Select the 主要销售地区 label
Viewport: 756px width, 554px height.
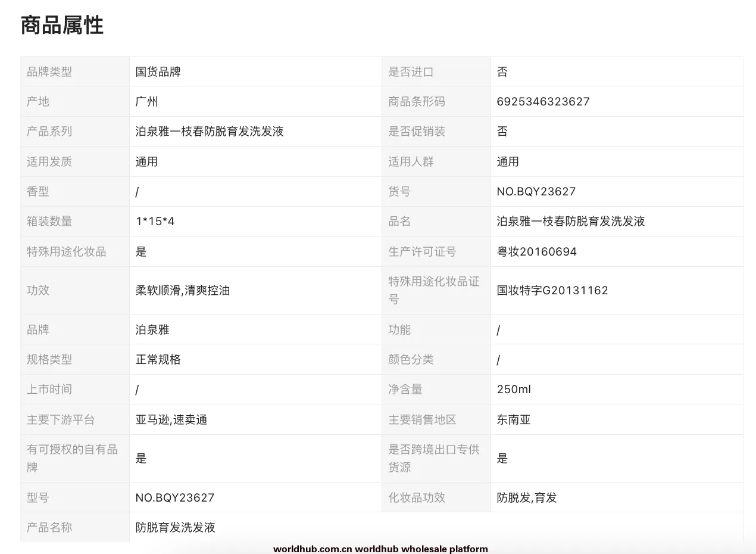coord(422,419)
